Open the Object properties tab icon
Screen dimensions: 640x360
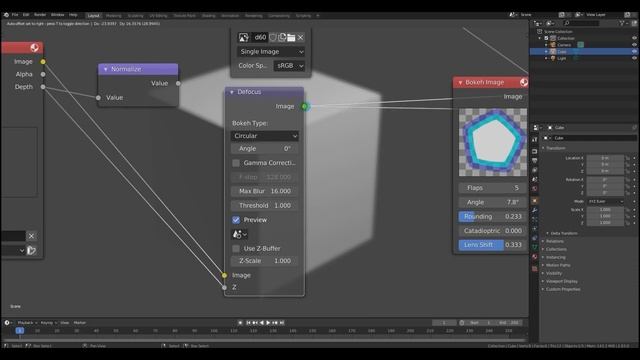tap(535, 201)
